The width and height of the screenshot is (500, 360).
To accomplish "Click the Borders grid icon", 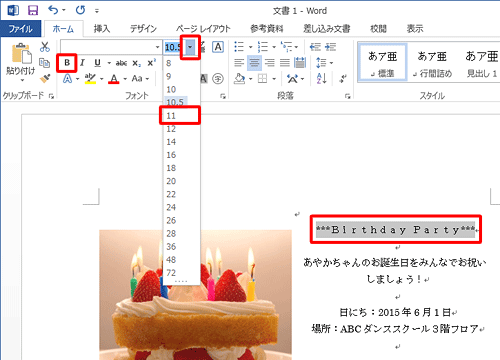I will (x=263, y=79).
